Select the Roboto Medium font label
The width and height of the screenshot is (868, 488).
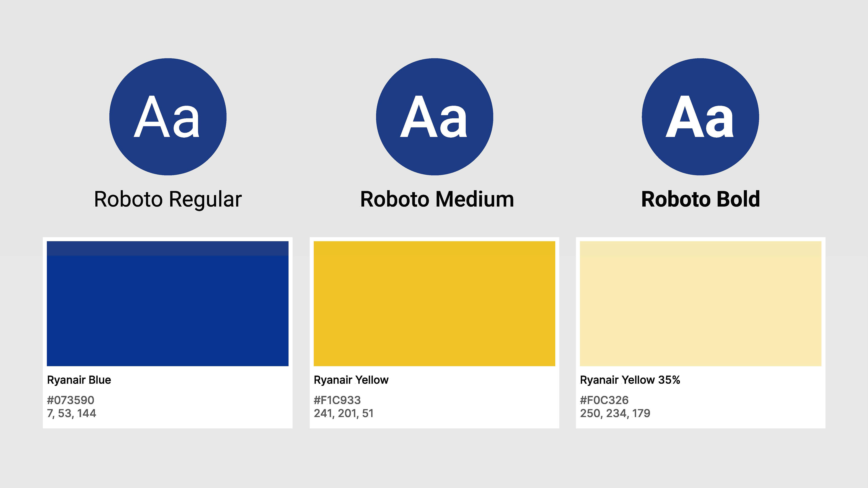click(x=437, y=199)
